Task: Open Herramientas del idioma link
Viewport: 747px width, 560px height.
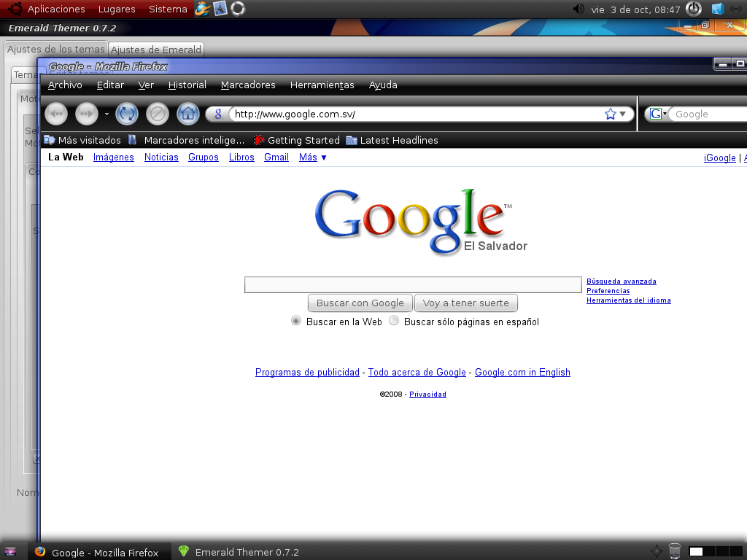Action: tap(628, 300)
